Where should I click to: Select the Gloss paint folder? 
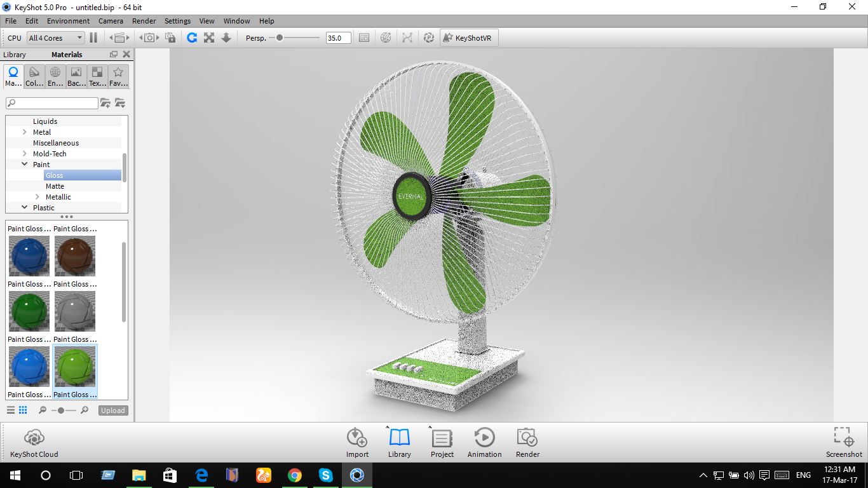[83, 175]
